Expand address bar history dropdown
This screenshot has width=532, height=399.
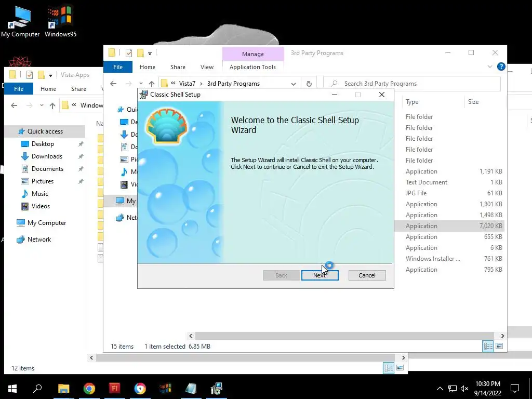tap(294, 84)
